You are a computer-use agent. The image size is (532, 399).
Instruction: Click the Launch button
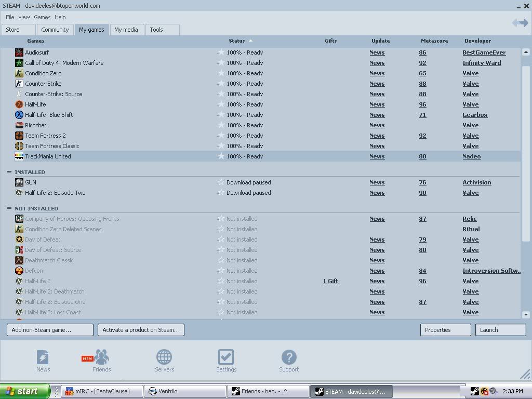tap(500, 330)
